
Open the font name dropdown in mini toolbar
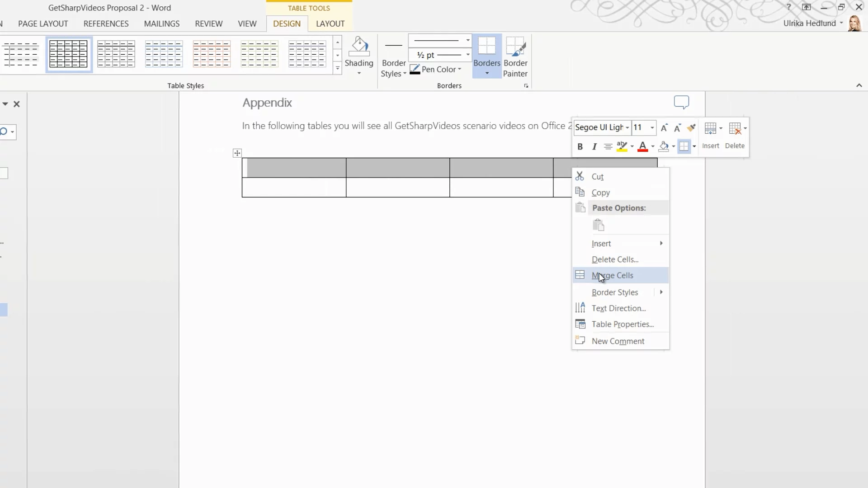627,128
